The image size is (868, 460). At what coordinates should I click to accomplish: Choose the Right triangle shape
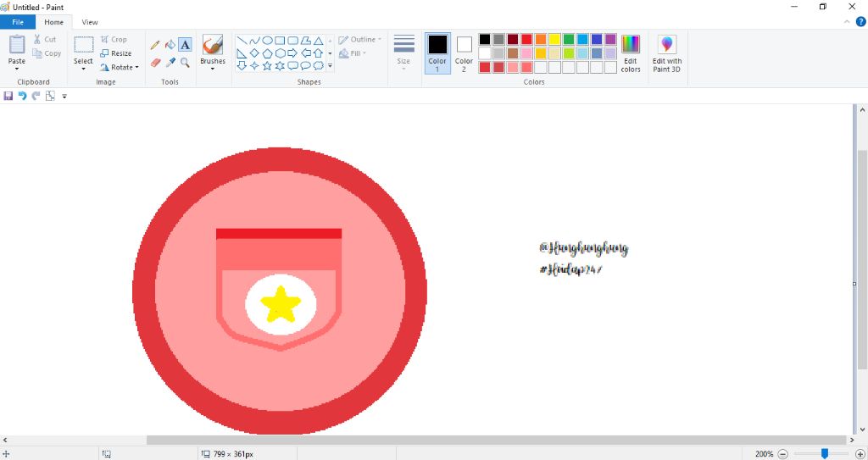pyautogui.click(x=242, y=53)
